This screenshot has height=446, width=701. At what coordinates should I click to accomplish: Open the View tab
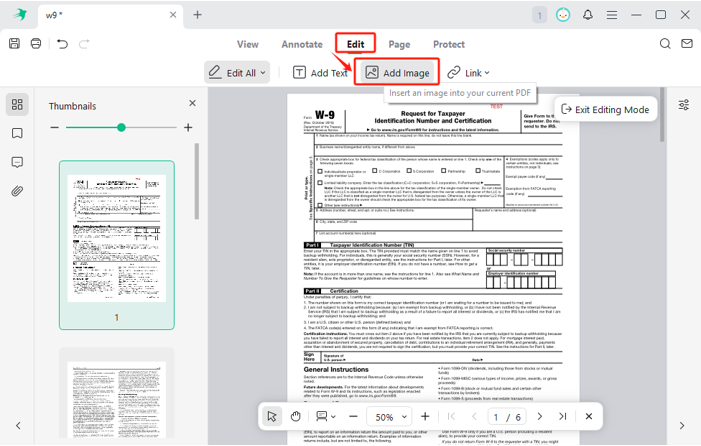[x=248, y=44]
